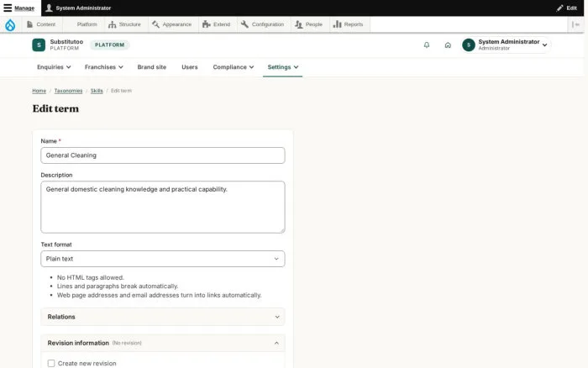The image size is (588, 368).
Task: Click the green Substitutoo S logo
Action: [39, 45]
